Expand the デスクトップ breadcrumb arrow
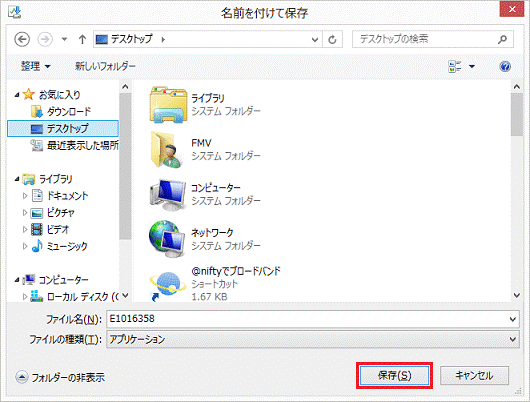 click(x=163, y=40)
